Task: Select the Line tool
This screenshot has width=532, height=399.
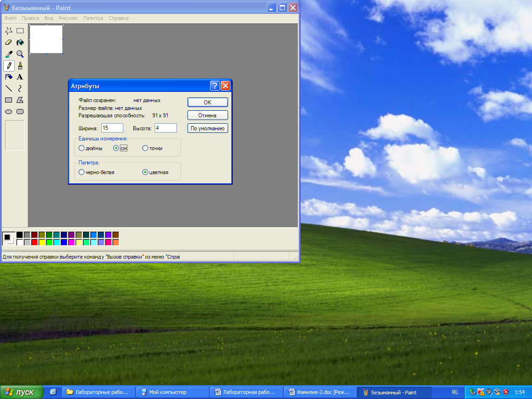Action: pos(9,89)
